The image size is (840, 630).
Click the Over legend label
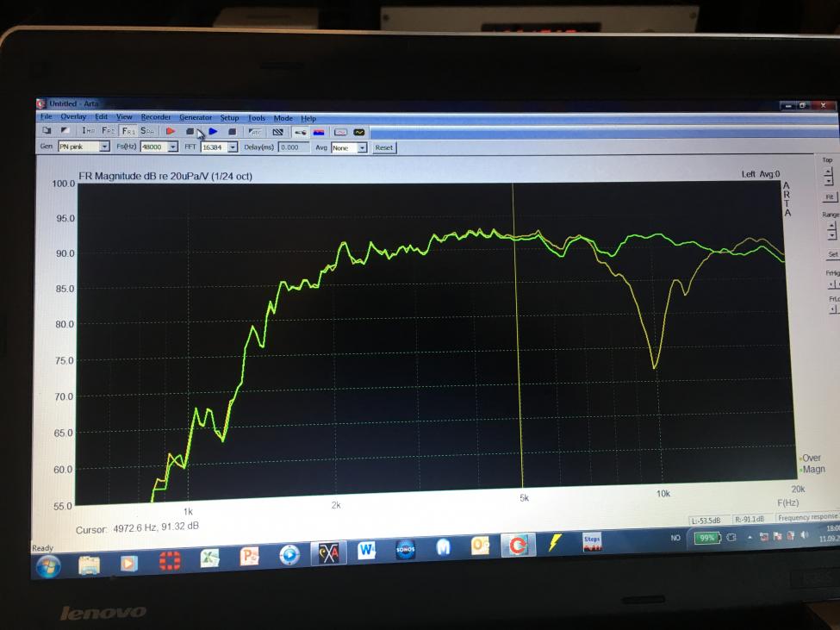tap(811, 458)
